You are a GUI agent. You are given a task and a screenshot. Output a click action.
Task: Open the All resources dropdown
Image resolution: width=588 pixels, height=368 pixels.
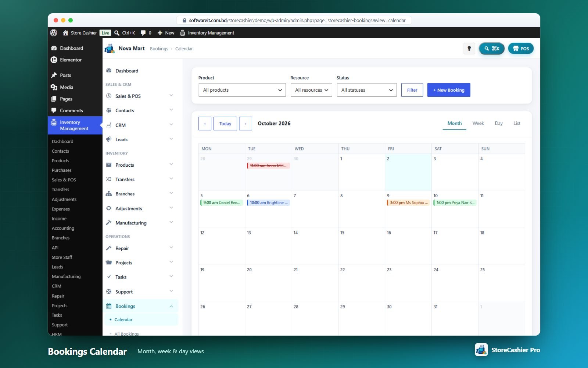[x=311, y=90]
